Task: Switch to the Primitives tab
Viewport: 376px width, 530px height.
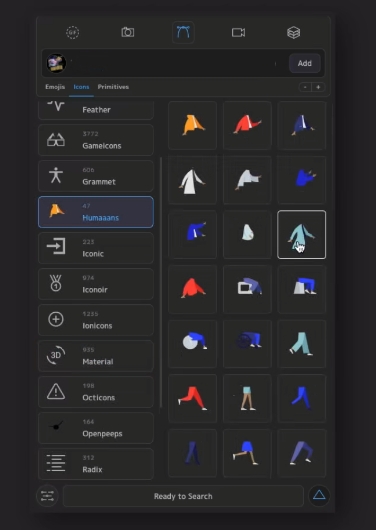Action: coord(113,87)
